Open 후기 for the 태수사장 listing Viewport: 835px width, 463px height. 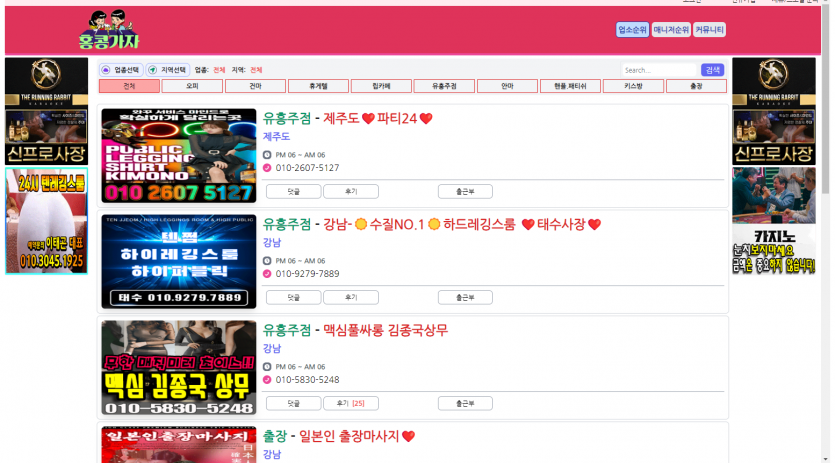[351, 298]
